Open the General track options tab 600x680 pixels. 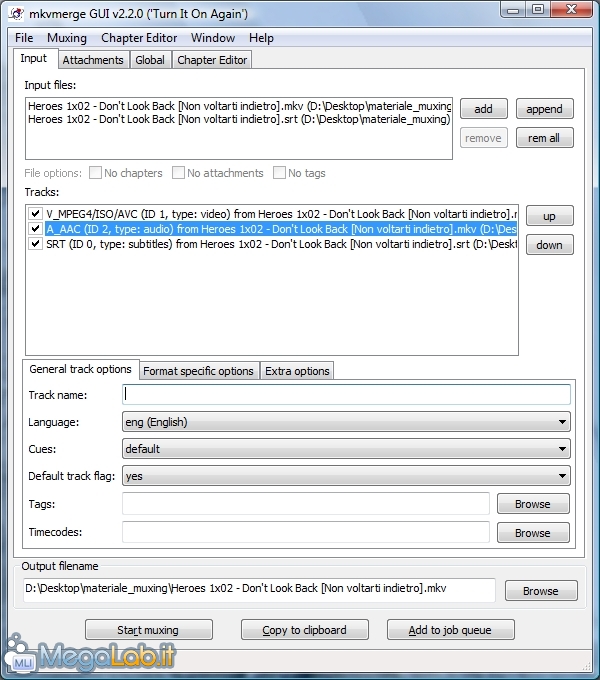[x=81, y=369]
